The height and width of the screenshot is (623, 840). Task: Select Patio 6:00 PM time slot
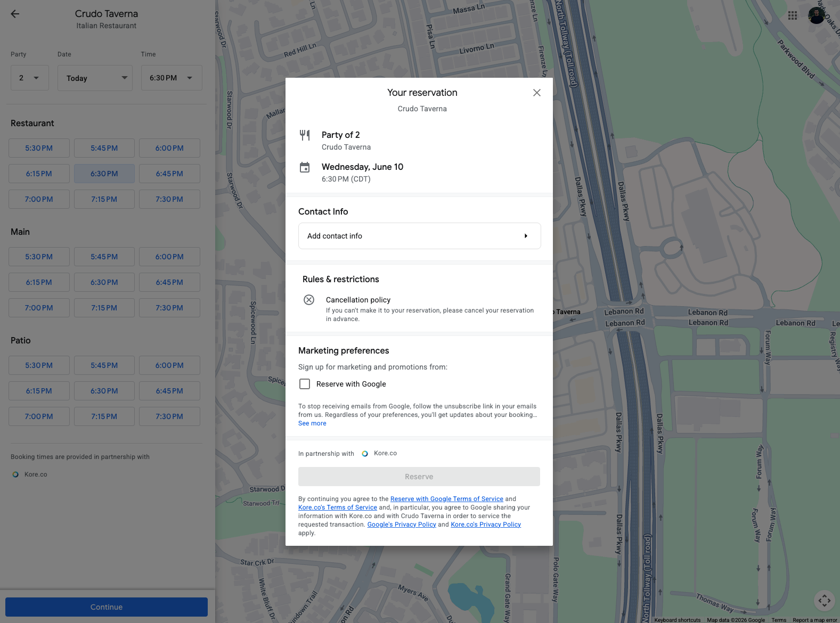[x=169, y=365]
